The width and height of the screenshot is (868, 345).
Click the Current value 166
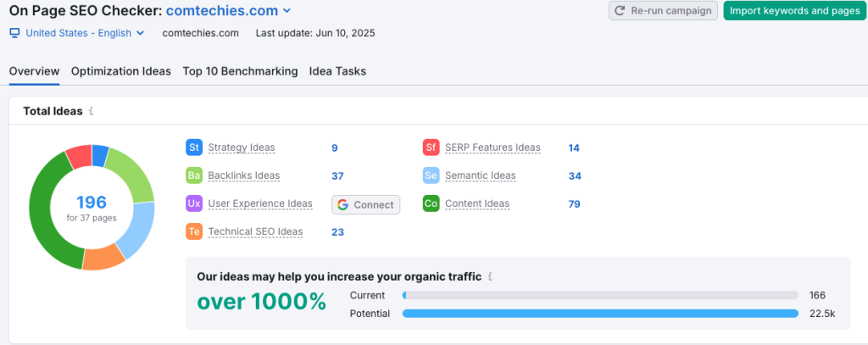(817, 295)
